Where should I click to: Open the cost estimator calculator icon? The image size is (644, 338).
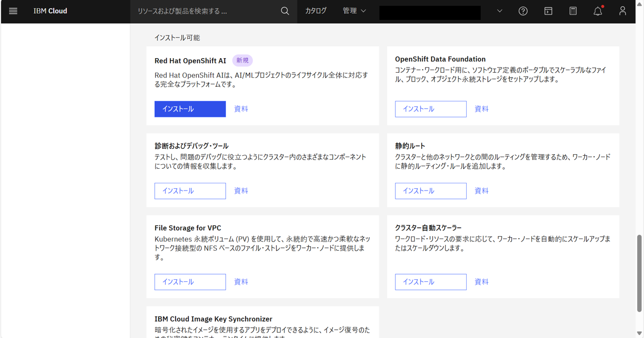pyautogui.click(x=573, y=11)
